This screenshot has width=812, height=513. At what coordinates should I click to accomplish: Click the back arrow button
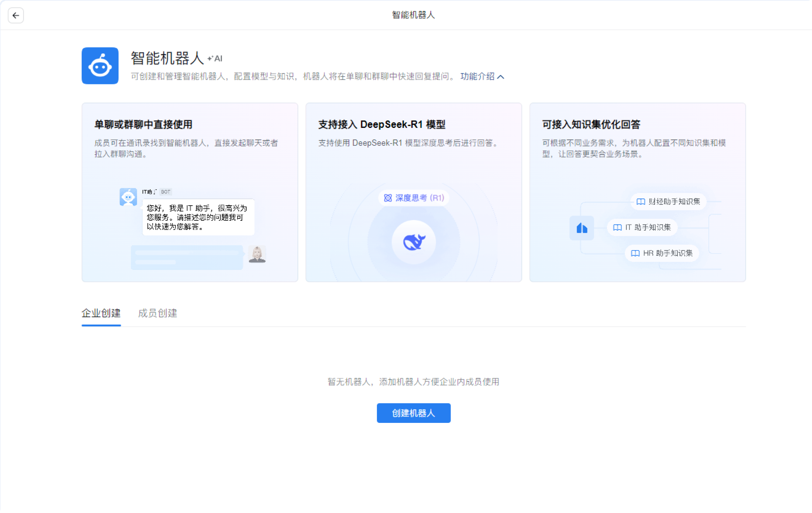[x=16, y=16]
